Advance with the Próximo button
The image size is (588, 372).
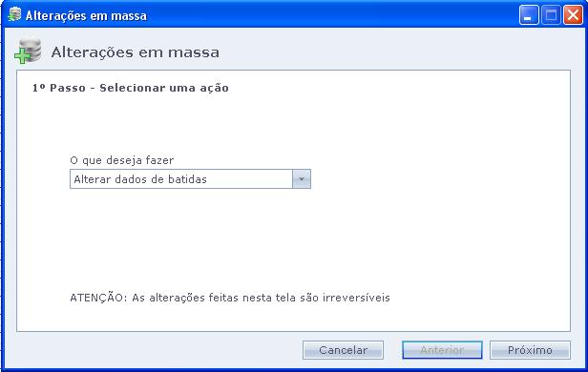[530, 350]
